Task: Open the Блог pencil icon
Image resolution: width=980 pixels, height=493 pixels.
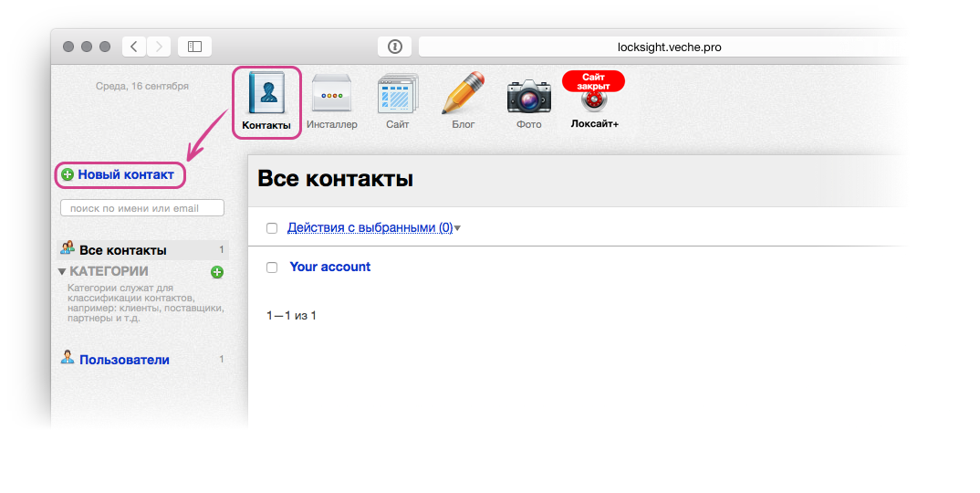Action: click(x=464, y=92)
